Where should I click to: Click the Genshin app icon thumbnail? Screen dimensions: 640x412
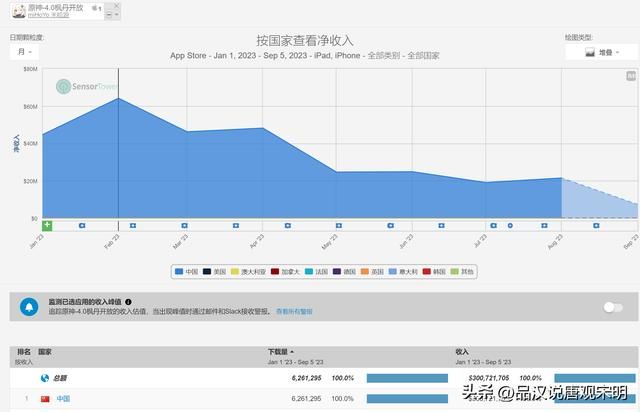pyautogui.click(x=19, y=11)
